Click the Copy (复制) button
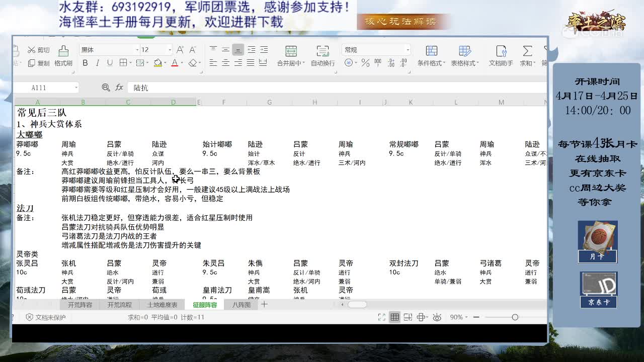 (39, 63)
